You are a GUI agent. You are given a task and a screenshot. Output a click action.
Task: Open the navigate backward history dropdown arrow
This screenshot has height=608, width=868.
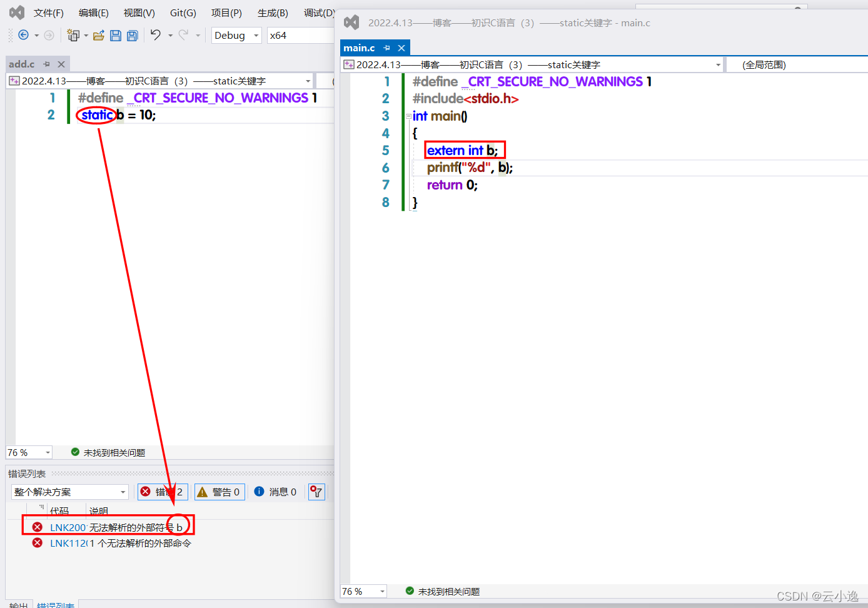pos(36,36)
